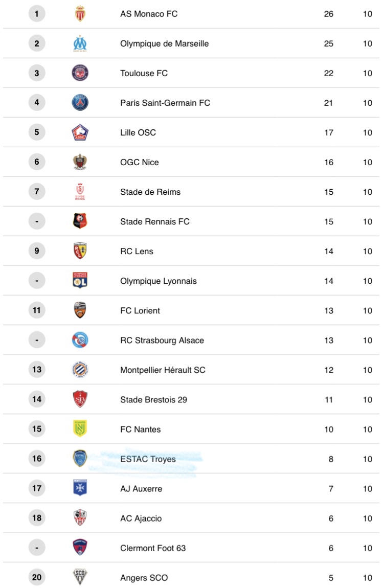
Task: Click the rank 1 position badge
Action: coord(37,14)
